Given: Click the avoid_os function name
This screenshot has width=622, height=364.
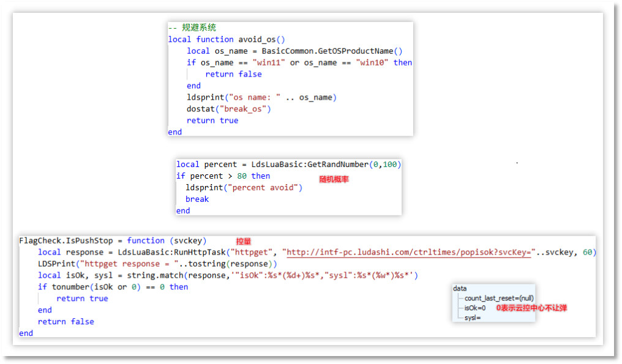Looking at the screenshot, I should (257, 39).
